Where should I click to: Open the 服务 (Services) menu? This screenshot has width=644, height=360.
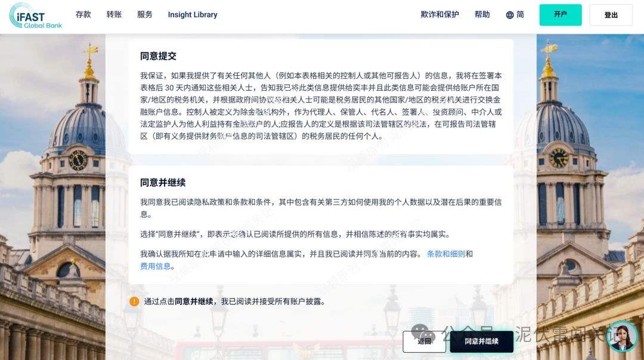pyautogui.click(x=144, y=14)
